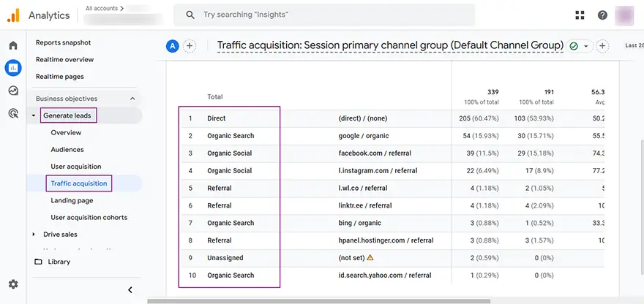Open the Library folder icon
Image resolution: width=644 pixels, height=304 pixels.
pyautogui.click(x=38, y=262)
